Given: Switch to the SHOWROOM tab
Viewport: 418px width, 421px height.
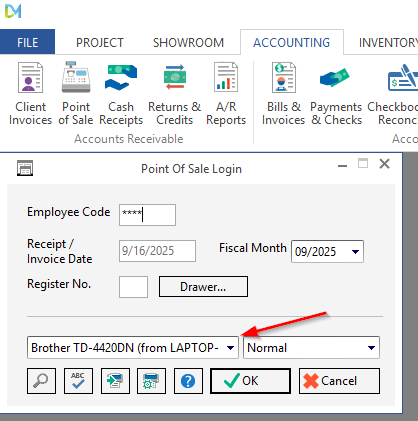Looking at the screenshot, I should (188, 43).
